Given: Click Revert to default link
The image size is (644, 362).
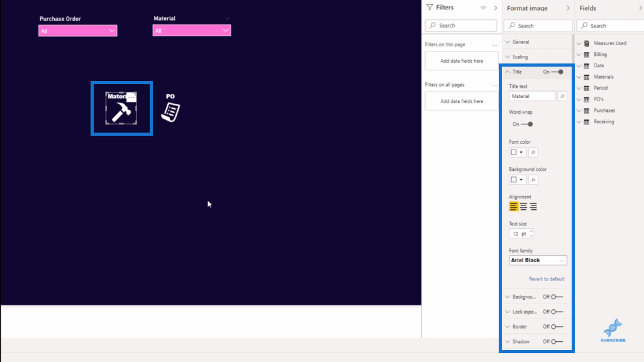Looking at the screenshot, I should (x=547, y=279).
